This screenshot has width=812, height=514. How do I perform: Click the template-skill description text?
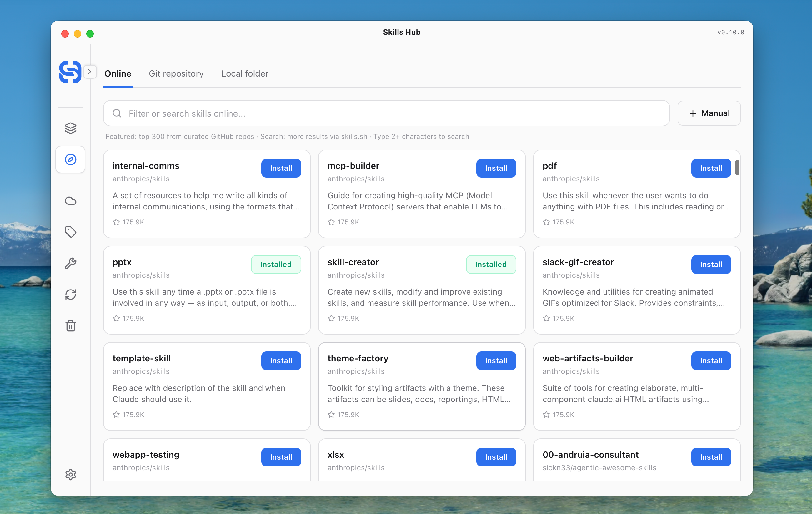pyautogui.click(x=199, y=394)
